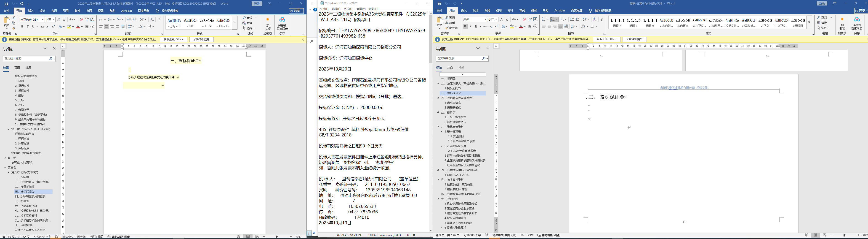Open 文件(F) menu in Notepad
868x239 pixels.
click(x=324, y=9)
